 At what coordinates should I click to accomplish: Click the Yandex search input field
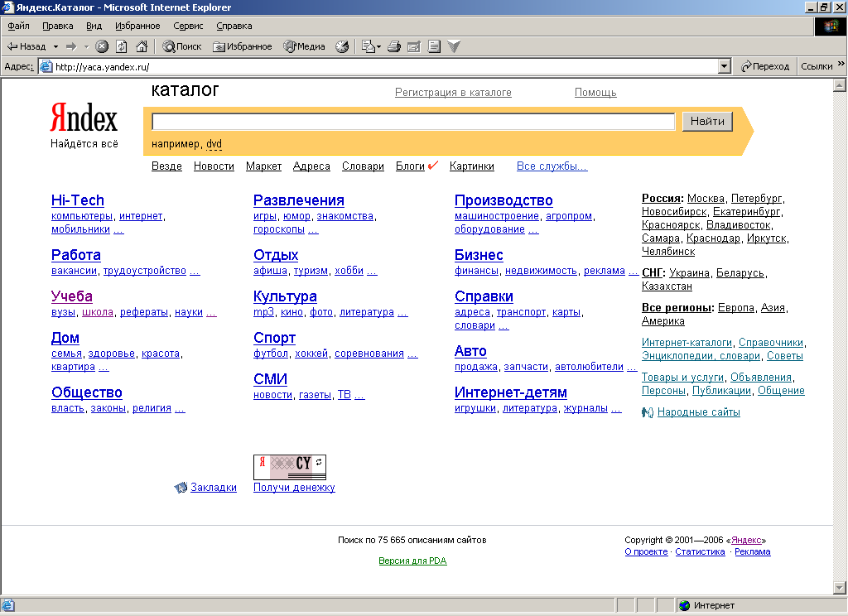coord(413,122)
